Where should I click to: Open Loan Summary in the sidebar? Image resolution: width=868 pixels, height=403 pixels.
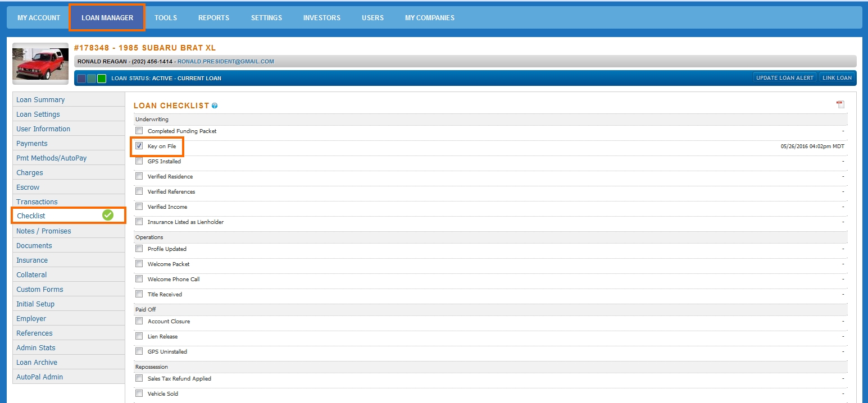pos(69,100)
